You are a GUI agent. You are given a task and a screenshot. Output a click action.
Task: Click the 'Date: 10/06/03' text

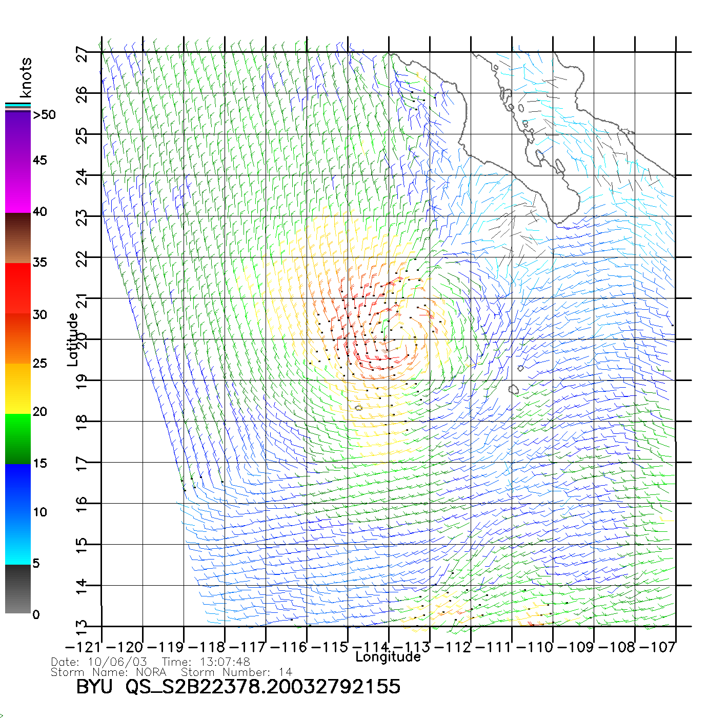pyautogui.click(x=99, y=662)
